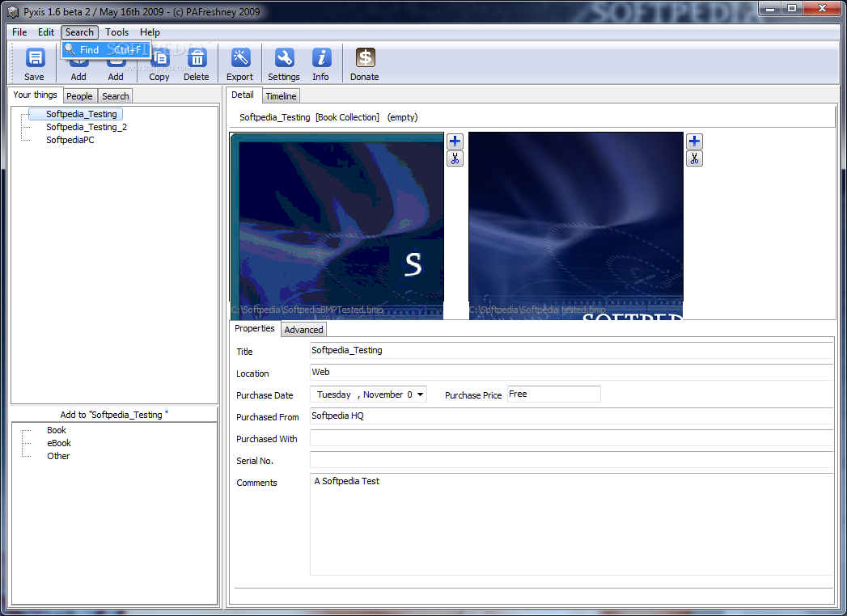
Task: Click the Purchased From field
Action: (x=571, y=416)
